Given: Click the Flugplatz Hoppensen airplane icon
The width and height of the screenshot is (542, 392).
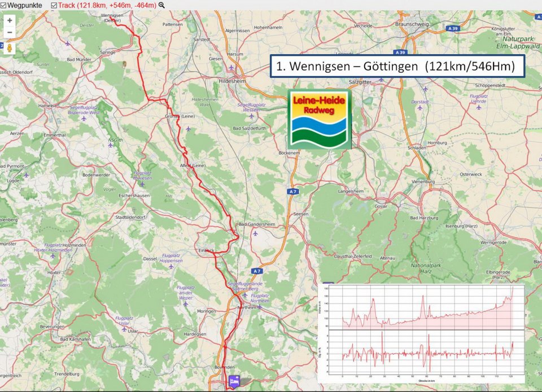Looking at the screenshot, I should [x=171, y=267].
